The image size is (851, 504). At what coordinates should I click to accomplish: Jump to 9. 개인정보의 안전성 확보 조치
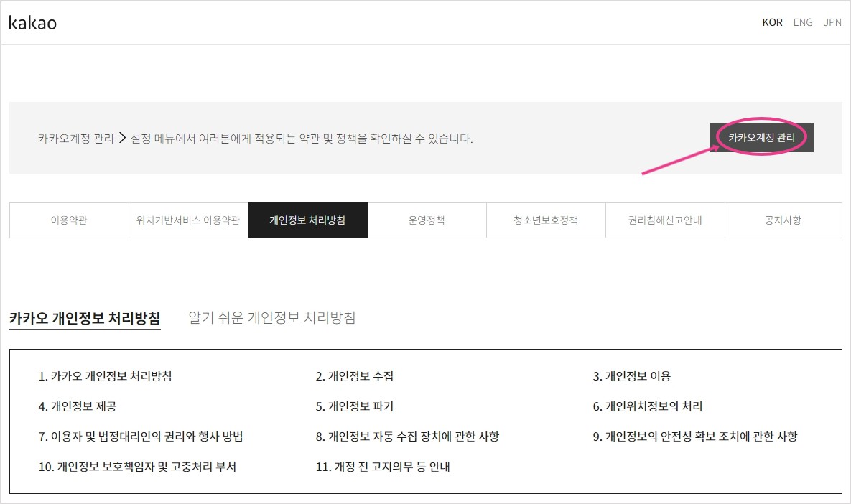(x=695, y=437)
